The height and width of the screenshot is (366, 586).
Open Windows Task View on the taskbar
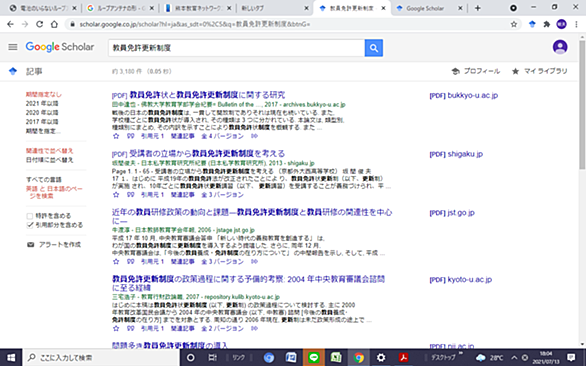[x=213, y=358]
